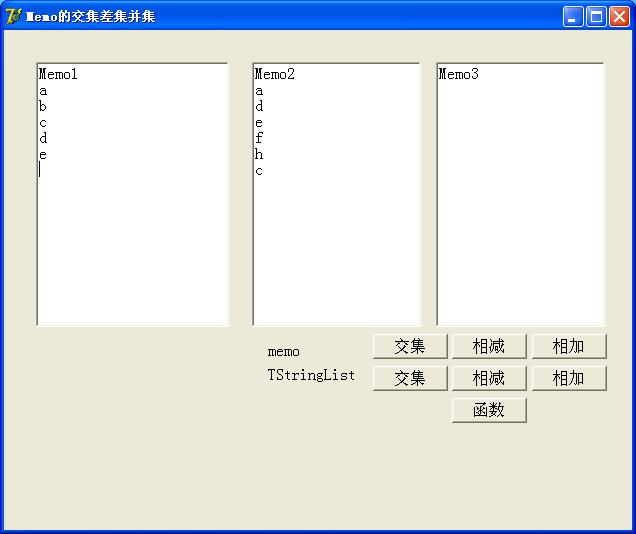The height and width of the screenshot is (534, 636).
Task: Click the 'Memo1' first line text
Action: (x=58, y=74)
